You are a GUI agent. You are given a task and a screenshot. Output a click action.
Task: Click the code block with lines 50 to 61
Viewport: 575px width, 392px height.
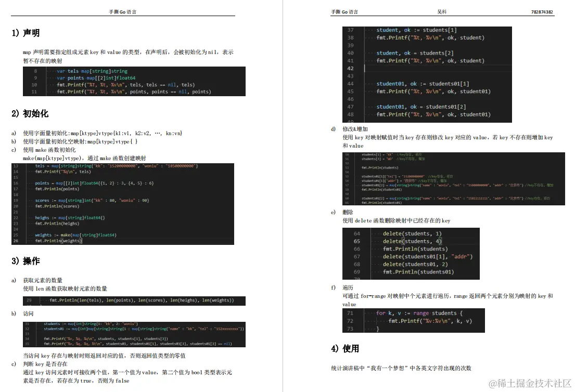coord(454,179)
